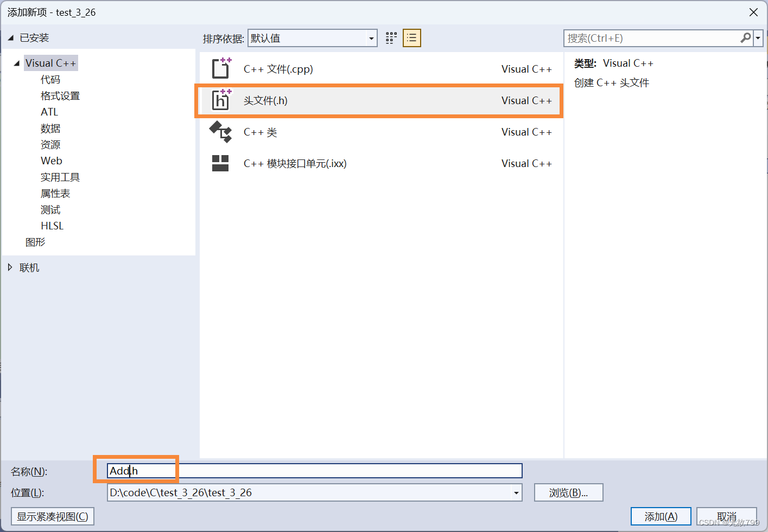Click the 类型: Visual C++ text
Viewport: 768px width, 532px height.
614,63
